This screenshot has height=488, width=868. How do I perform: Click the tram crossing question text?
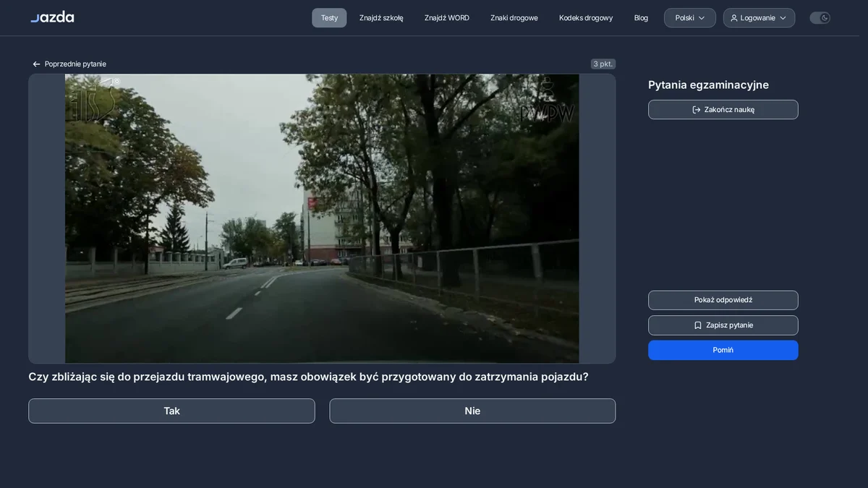coord(308,377)
